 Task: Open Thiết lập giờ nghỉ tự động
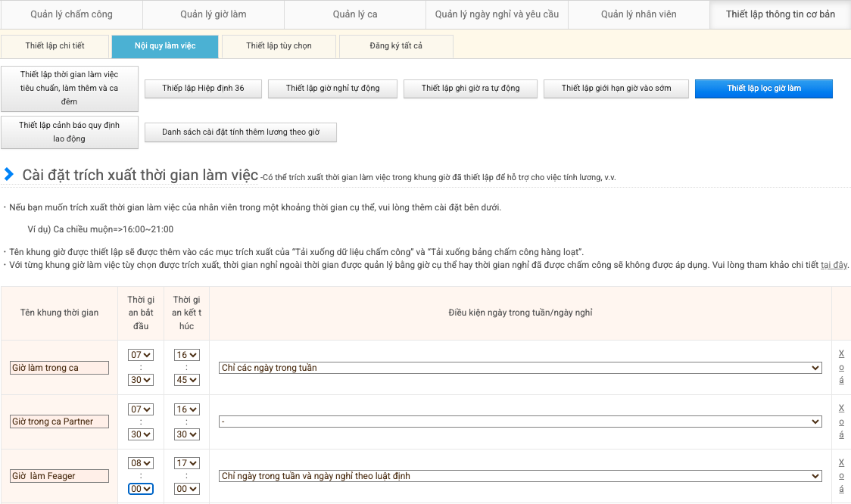(332, 89)
